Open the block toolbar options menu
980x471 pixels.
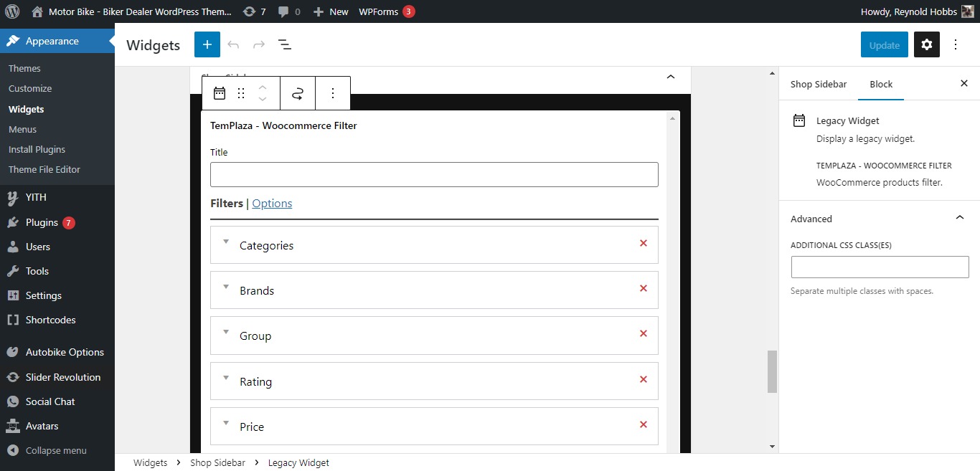tap(333, 93)
